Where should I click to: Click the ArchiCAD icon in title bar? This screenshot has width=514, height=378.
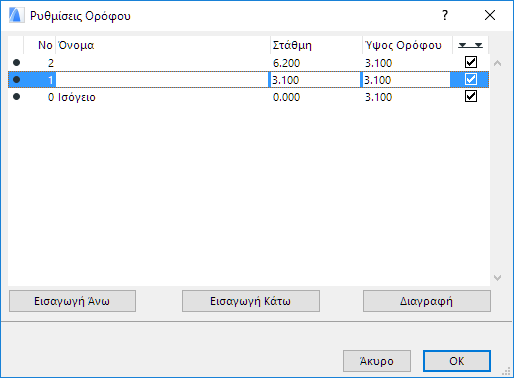(17, 15)
